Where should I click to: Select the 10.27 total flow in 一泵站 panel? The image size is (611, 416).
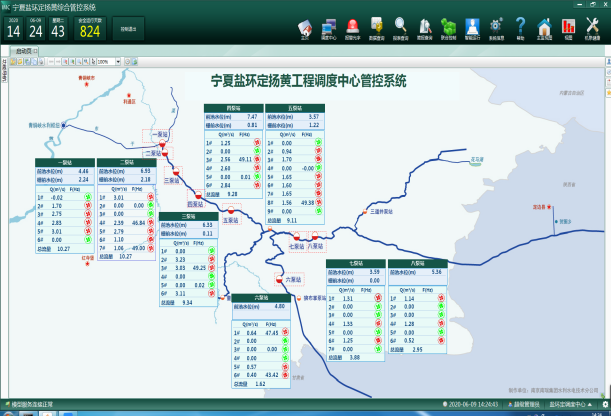(x=64, y=249)
